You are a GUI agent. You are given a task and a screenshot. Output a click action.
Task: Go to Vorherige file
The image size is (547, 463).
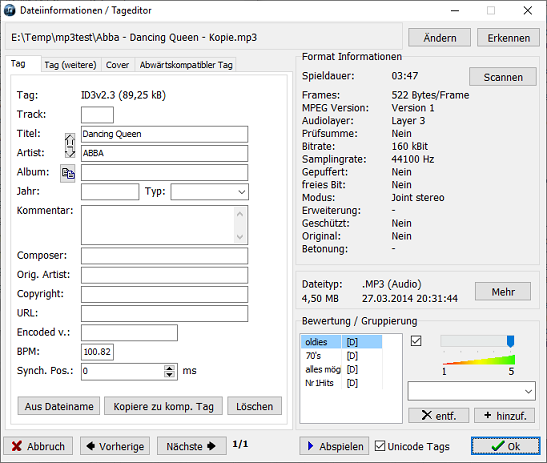[x=115, y=446]
